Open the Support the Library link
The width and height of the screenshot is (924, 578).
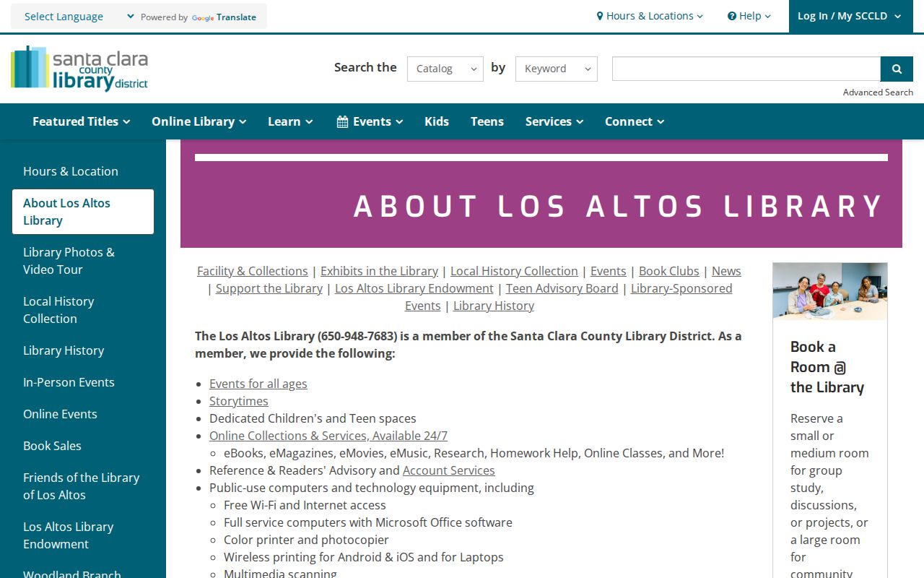pos(269,288)
